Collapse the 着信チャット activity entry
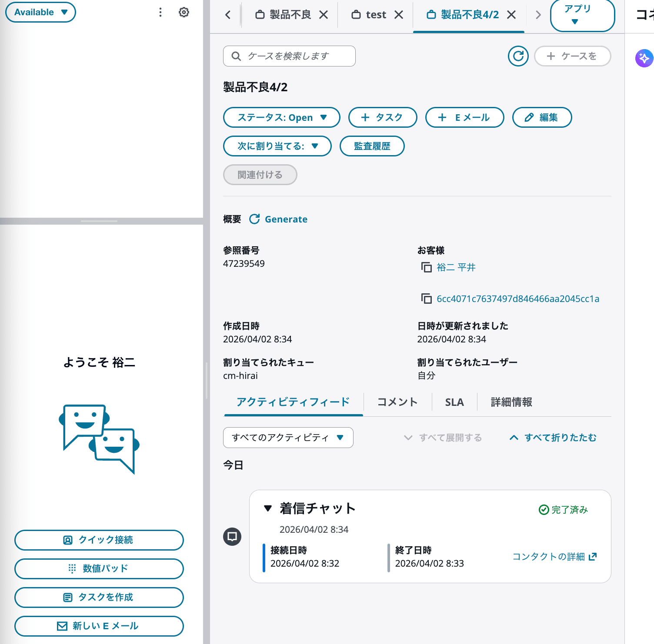 pos(268,508)
